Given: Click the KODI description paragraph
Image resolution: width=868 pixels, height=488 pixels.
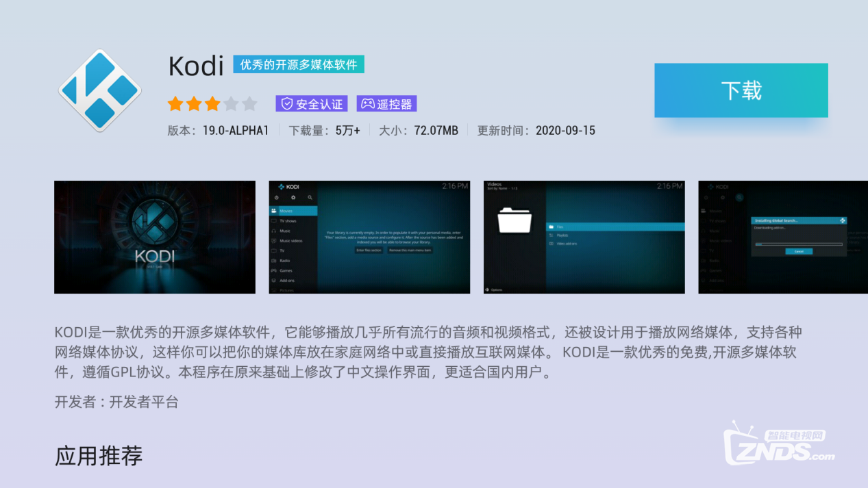Looking at the screenshot, I should point(428,354).
